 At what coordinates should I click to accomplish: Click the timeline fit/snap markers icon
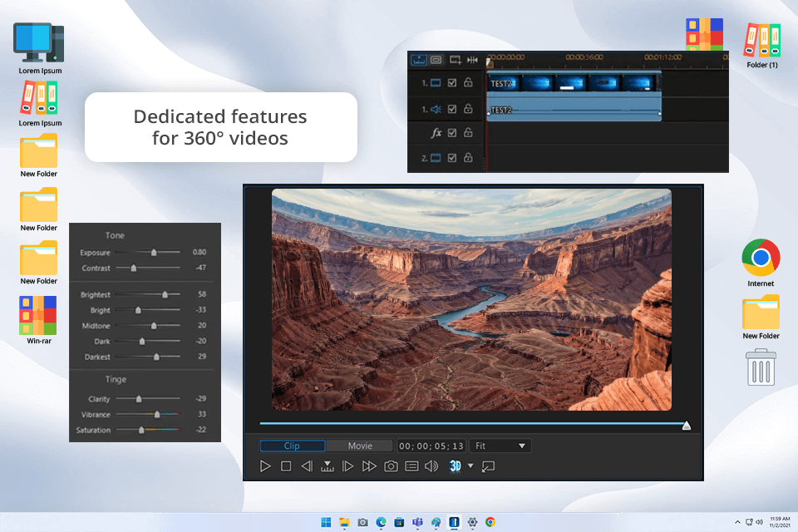pos(473,60)
